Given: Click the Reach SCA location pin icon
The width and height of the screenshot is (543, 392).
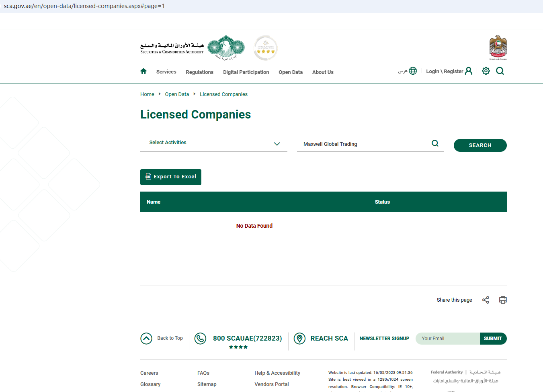Looking at the screenshot, I should 299,339.
